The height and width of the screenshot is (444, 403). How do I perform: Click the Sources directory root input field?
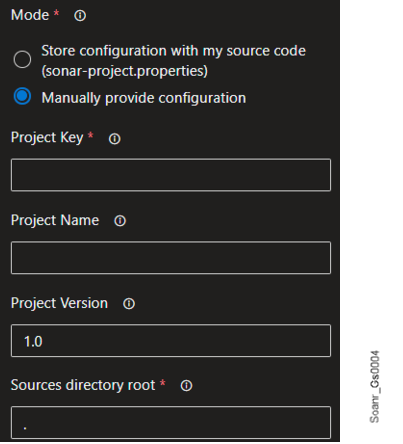(171, 422)
